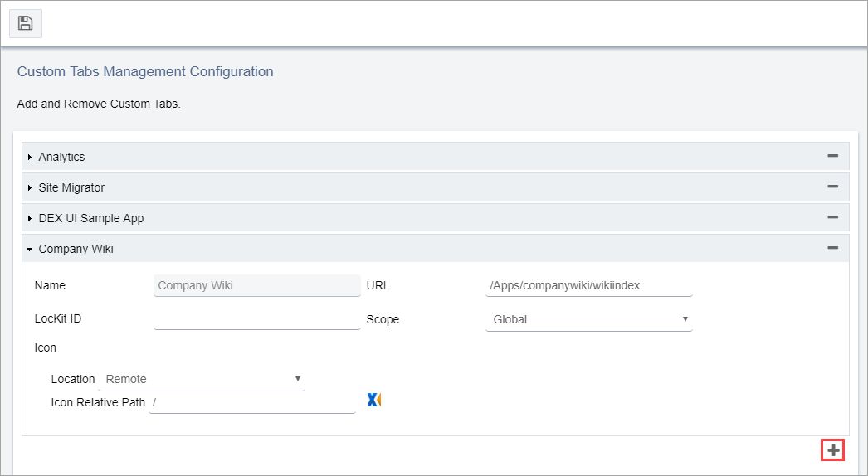
Task: Click the Name label
Action: pos(50,285)
